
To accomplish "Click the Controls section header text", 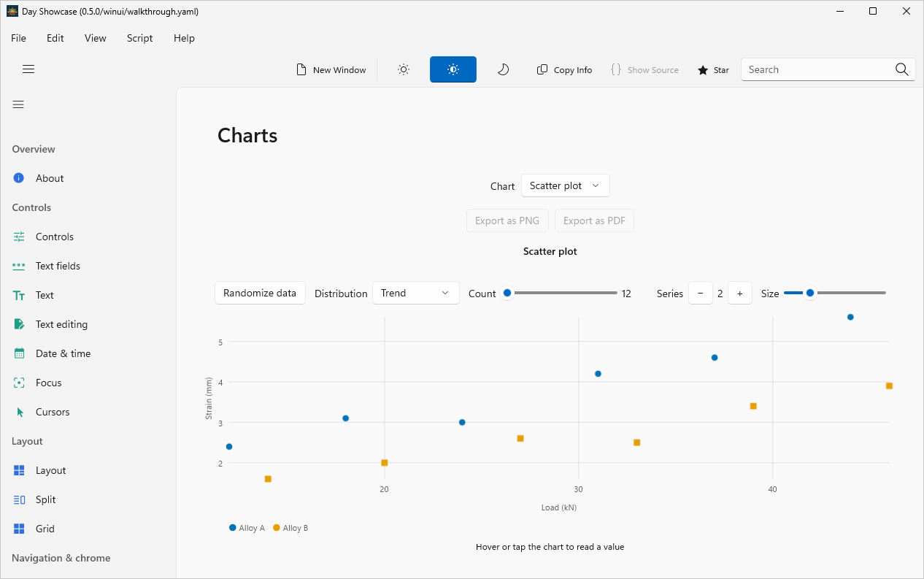I will coord(31,207).
